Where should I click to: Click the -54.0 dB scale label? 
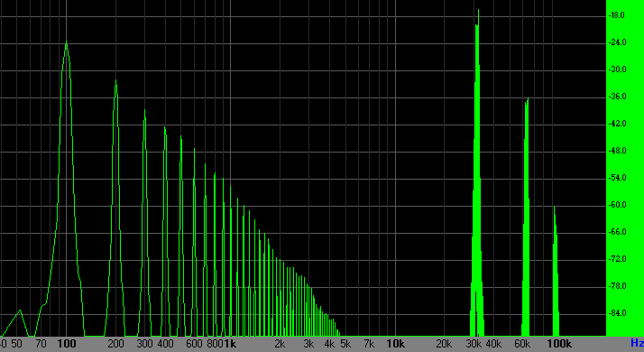pos(617,178)
